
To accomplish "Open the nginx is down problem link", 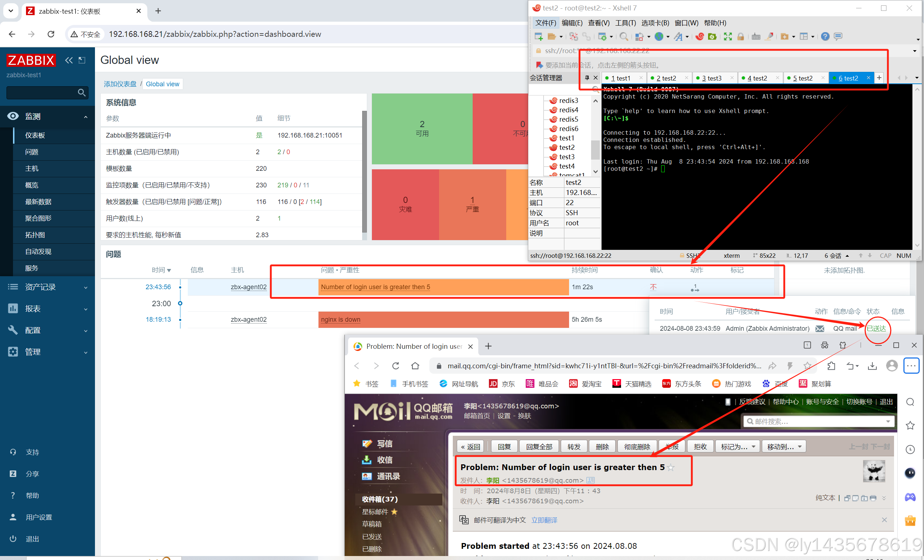I will coord(340,320).
